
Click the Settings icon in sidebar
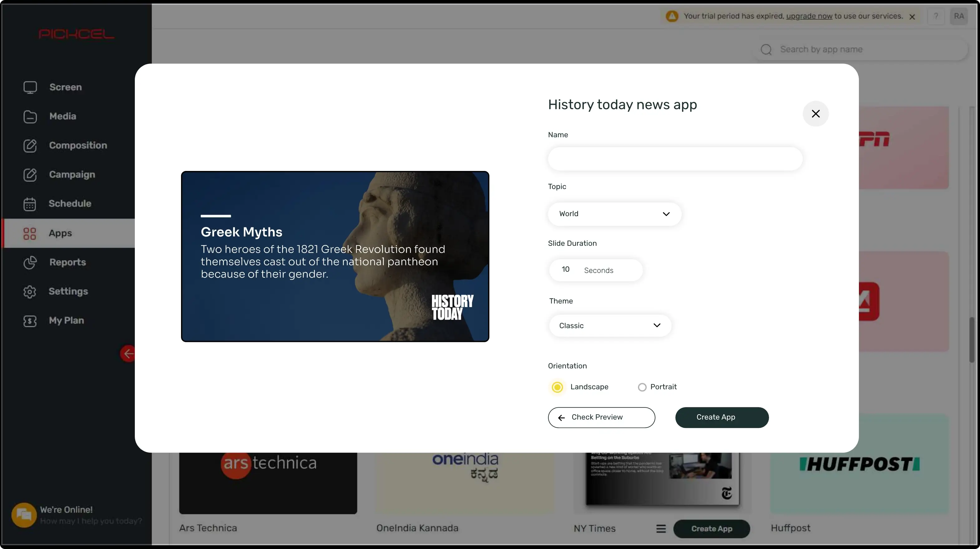click(29, 291)
